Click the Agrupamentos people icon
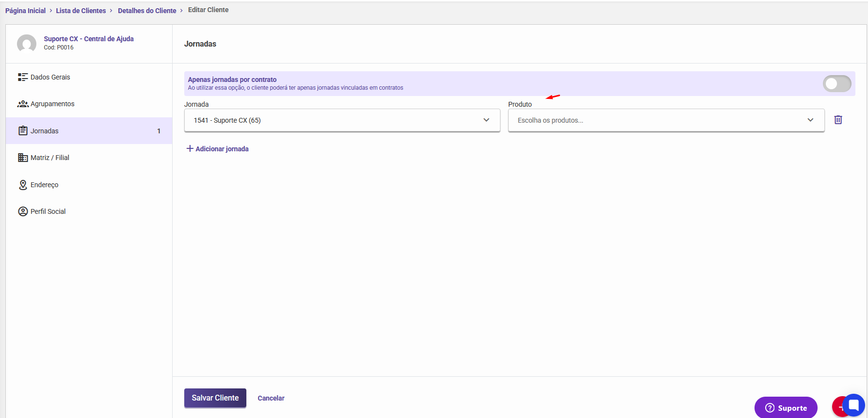 click(x=23, y=104)
